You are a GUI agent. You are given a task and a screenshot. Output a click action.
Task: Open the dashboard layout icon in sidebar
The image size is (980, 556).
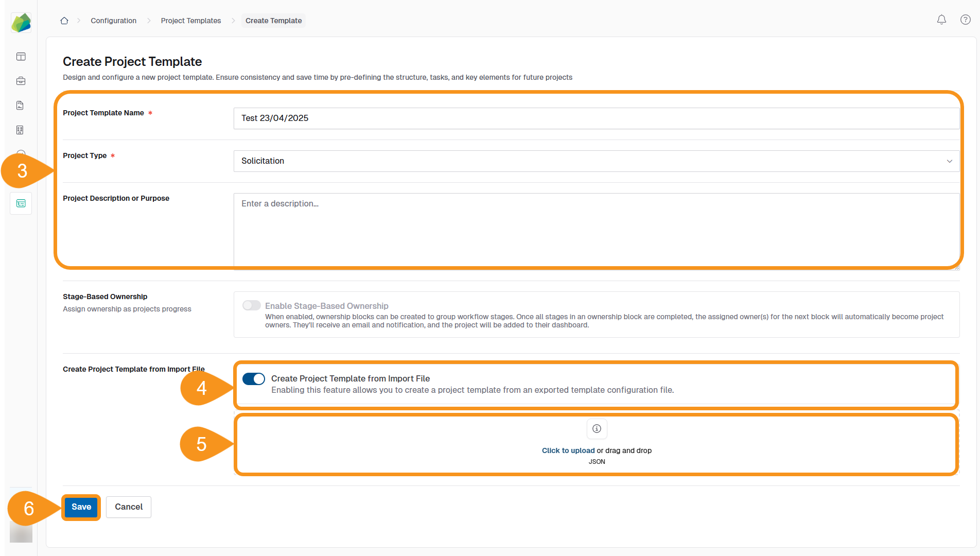21,56
